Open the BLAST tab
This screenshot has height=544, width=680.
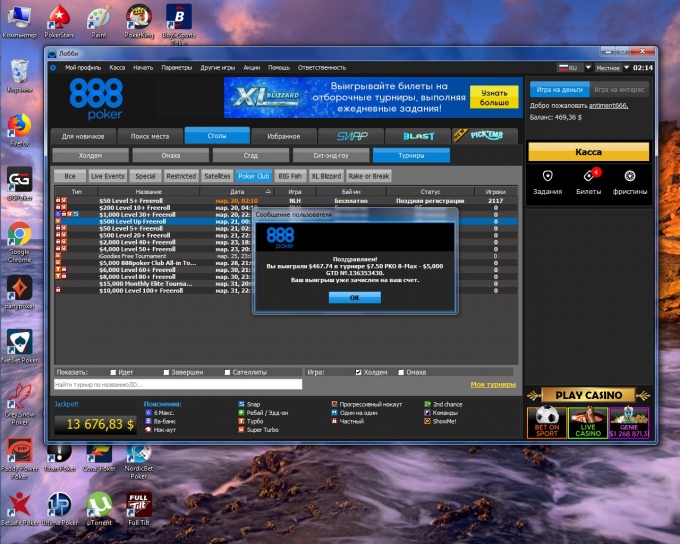pyautogui.click(x=418, y=136)
